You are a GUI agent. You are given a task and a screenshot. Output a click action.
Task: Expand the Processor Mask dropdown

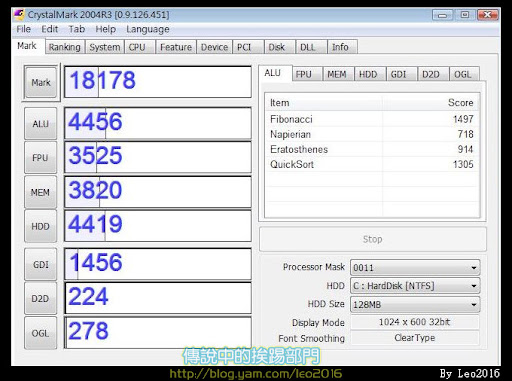pyautogui.click(x=415, y=268)
